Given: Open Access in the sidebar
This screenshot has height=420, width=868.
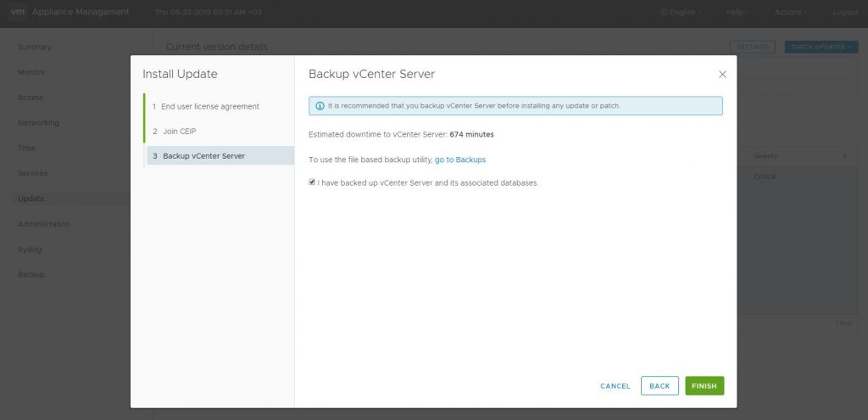Looking at the screenshot, I should [x=31, y=98].
